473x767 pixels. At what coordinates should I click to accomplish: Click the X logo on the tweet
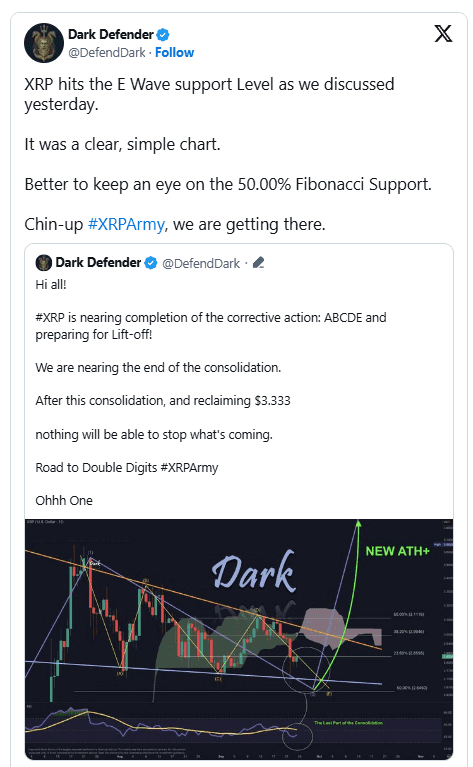click(x=443, y=34)
